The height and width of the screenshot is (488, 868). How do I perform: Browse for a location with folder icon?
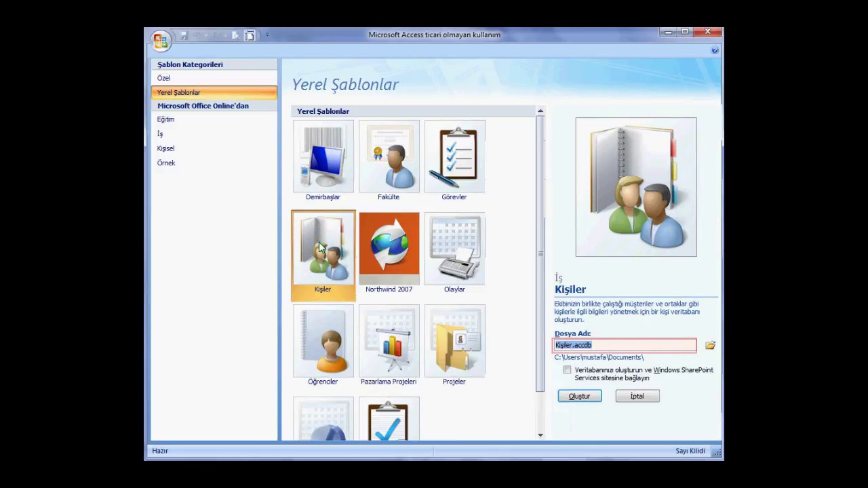710,346
